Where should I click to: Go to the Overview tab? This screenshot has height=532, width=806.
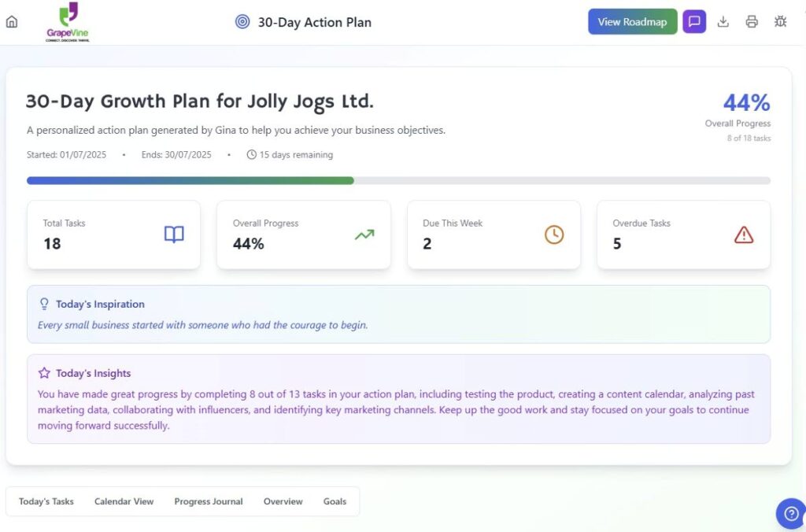coord(283,501)
